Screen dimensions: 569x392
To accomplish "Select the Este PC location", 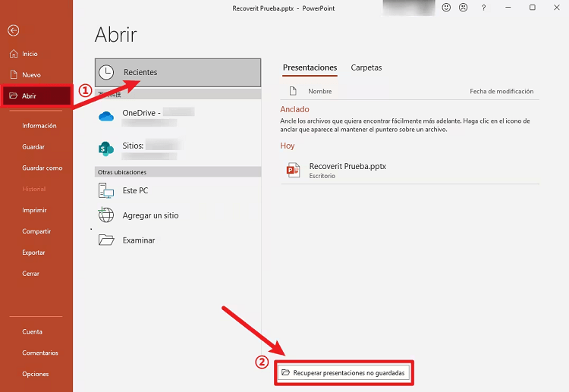I will pyautogui.click(x=178, y=191).
